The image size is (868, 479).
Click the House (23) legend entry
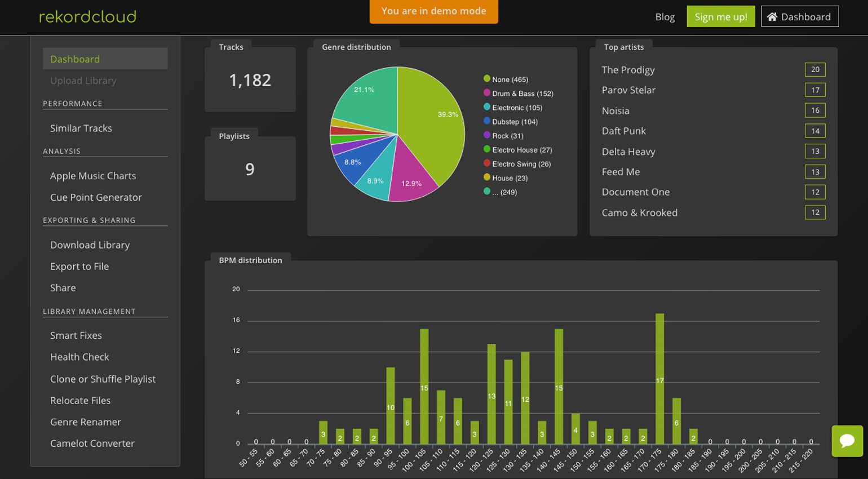pos(506,178)
